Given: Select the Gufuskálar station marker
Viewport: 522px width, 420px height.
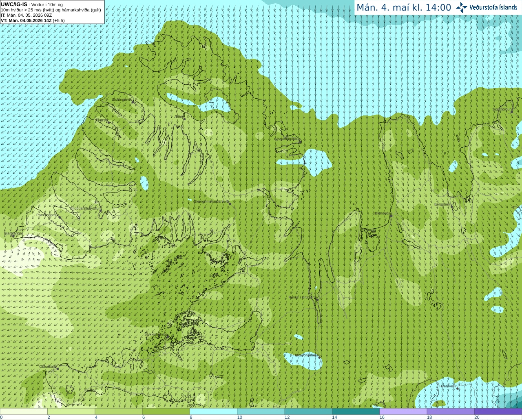Looking at the screenshot, I should click(58, 369).
